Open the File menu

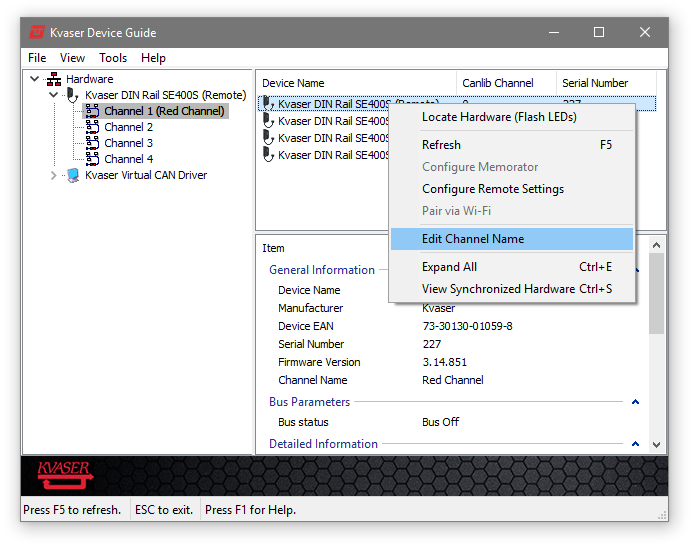click(37, 58)
